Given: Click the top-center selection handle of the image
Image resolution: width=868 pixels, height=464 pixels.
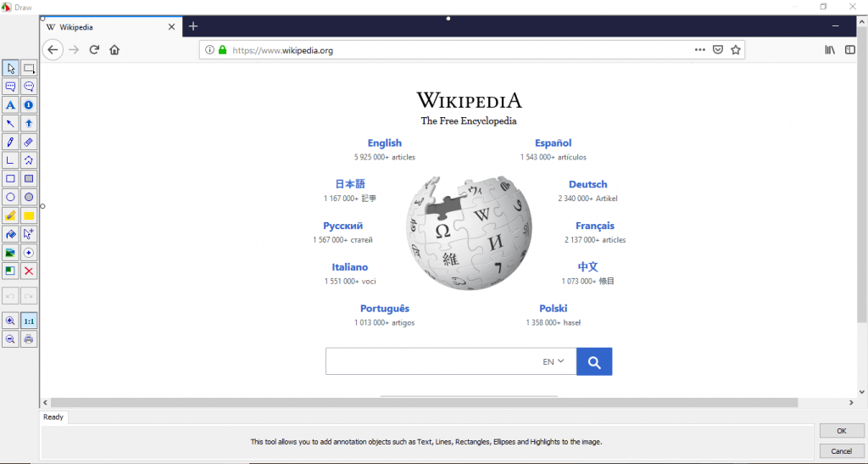Looking at the screenshot, I should (x=448, y=19).
